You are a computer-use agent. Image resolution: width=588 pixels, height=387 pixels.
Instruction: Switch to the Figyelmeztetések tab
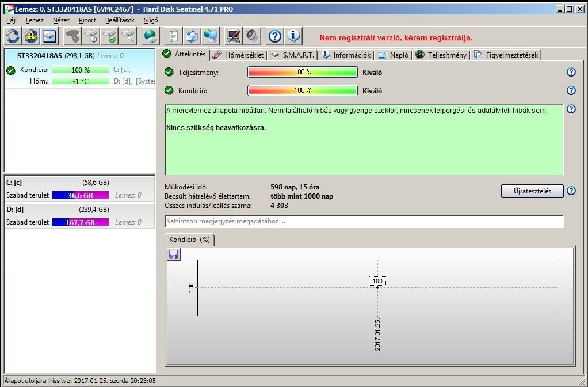[506, 55]
